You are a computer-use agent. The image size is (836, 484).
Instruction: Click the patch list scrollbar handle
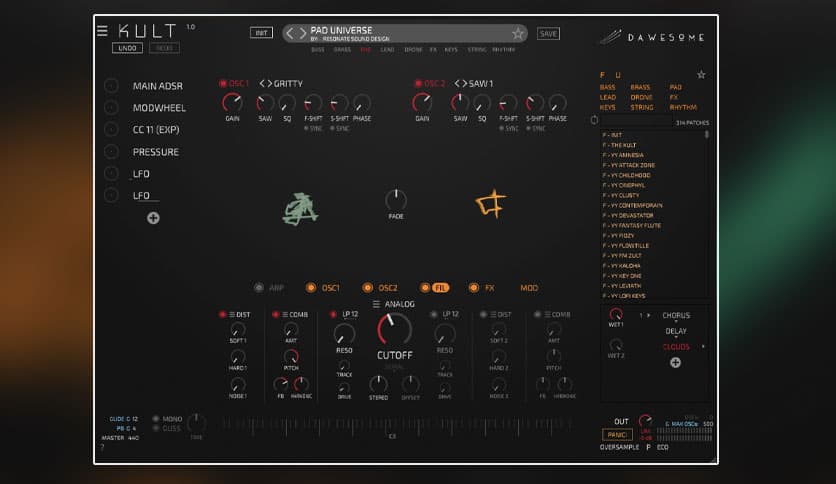pyautogui.click(x=706, y=134)
